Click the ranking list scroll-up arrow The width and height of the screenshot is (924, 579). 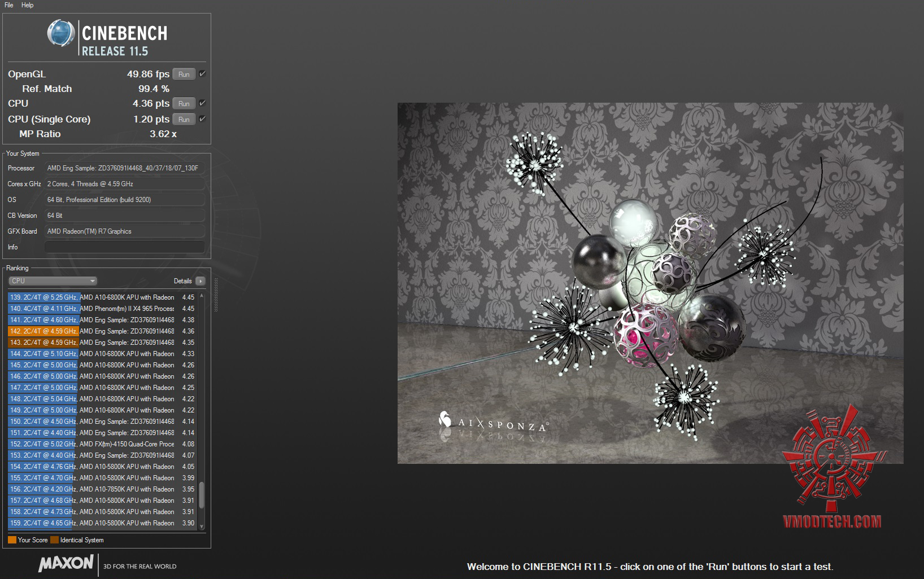pos(202,296)
